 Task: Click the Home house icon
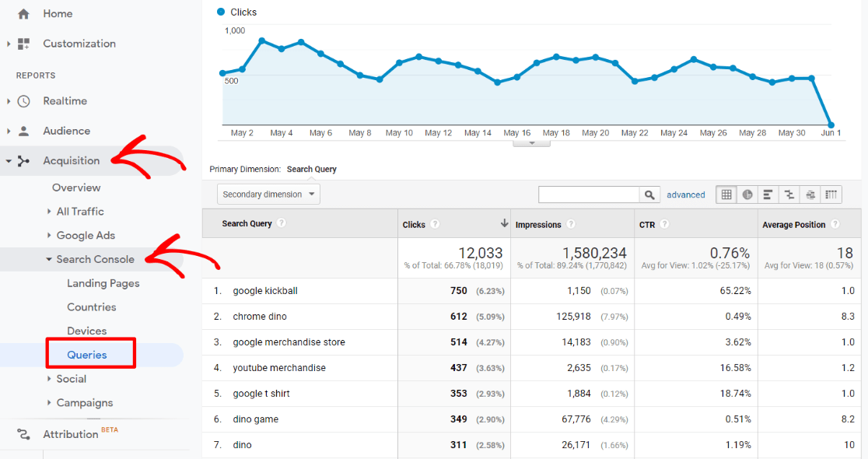tap(23, 14)
